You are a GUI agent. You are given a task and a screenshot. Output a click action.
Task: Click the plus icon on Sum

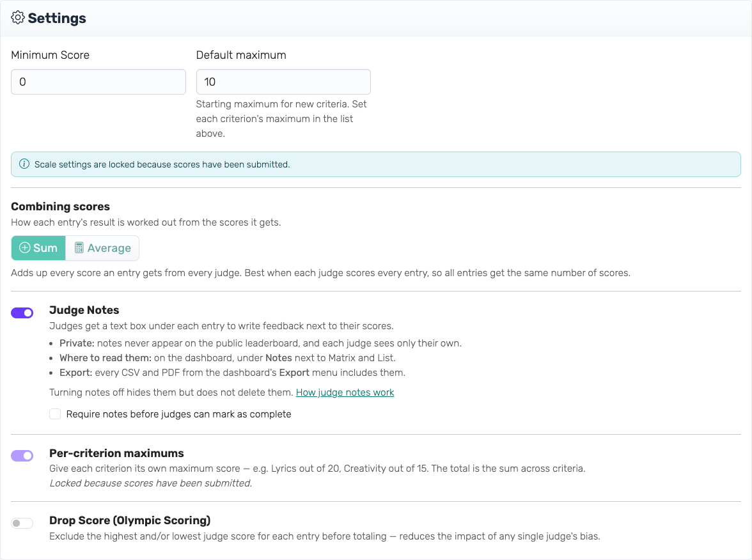coord(24,248)
